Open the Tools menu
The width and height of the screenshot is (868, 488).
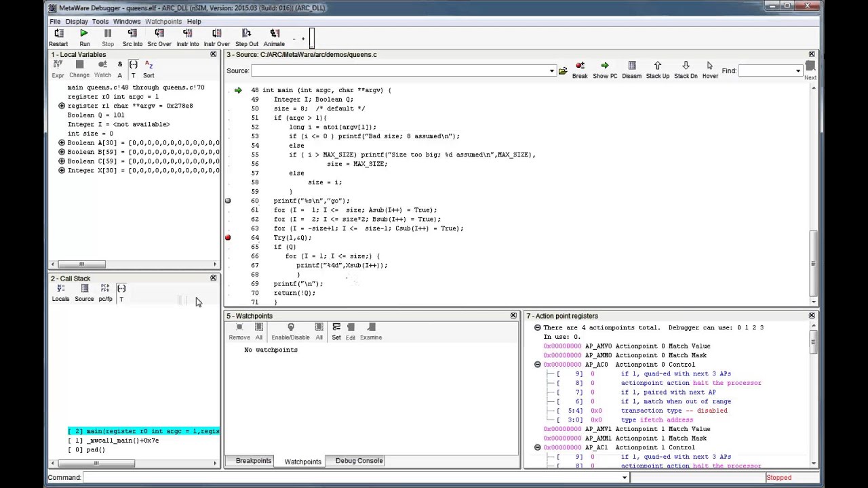click(100, 22)
